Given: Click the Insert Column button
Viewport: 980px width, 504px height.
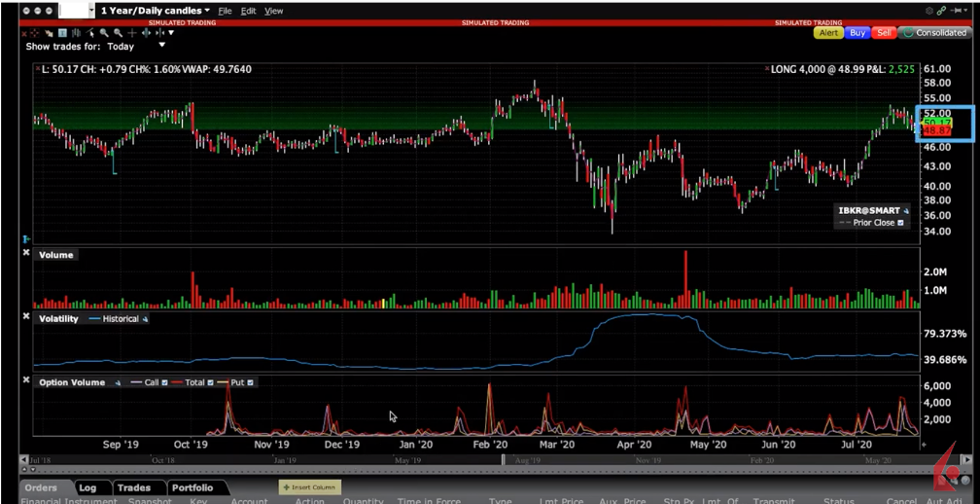Looking at the screenshot, I should coord(307,487).
